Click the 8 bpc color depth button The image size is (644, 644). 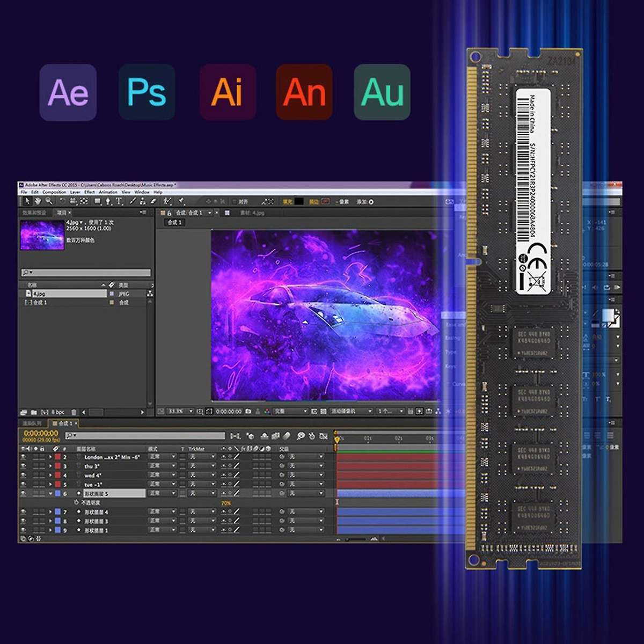point(57,412)
